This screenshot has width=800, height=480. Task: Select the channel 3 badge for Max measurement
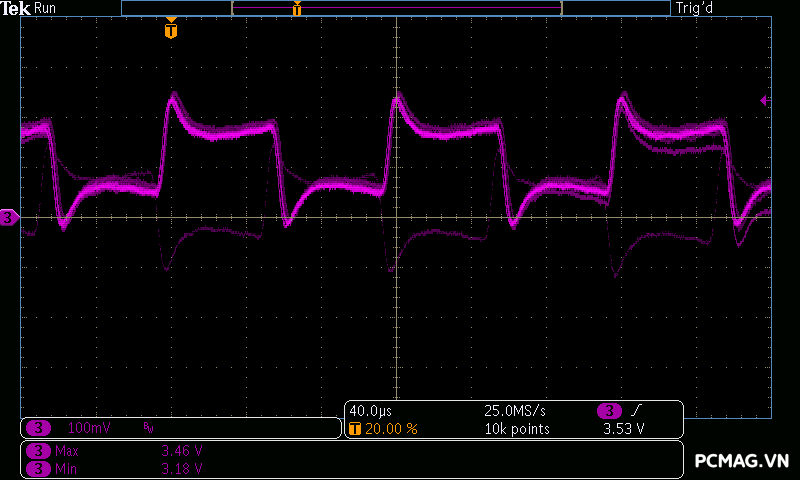(x=38, y=451)
